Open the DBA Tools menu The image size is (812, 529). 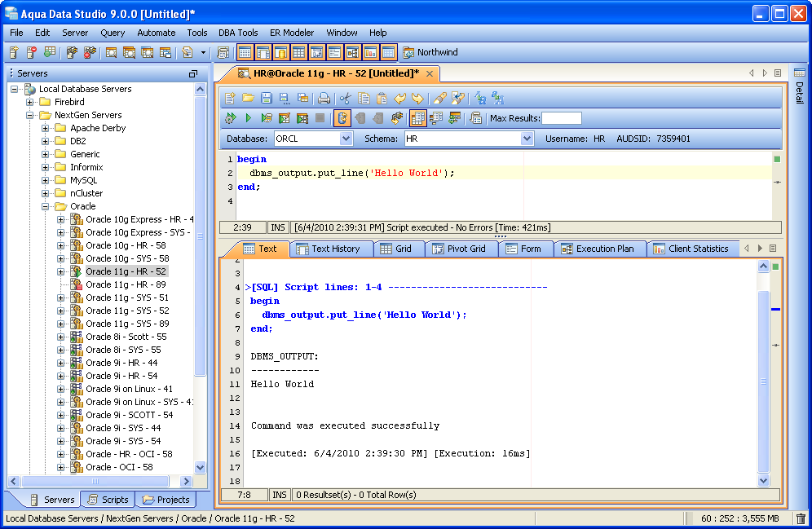pyautogui.click(x=238, y=33)
